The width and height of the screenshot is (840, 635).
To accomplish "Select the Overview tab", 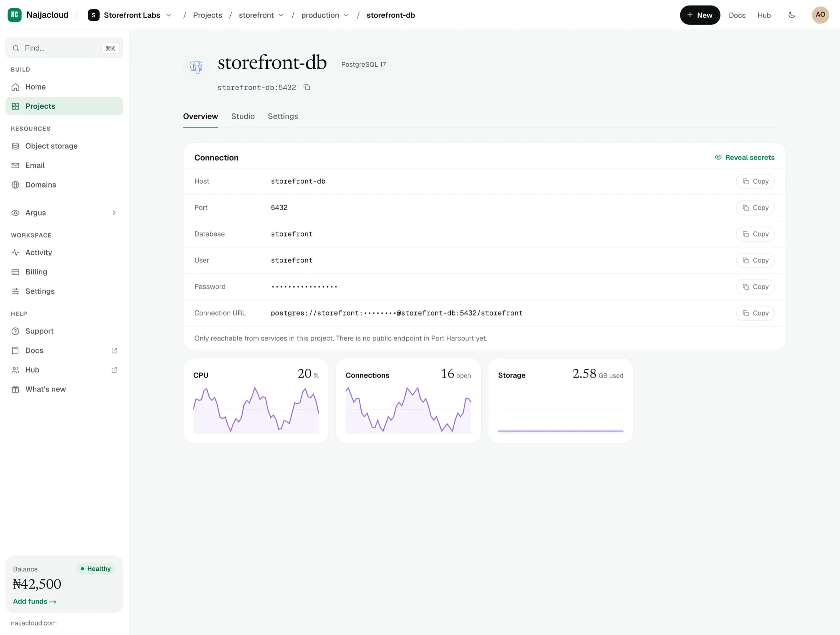I will pyautogui.click(x=201, y=116).
